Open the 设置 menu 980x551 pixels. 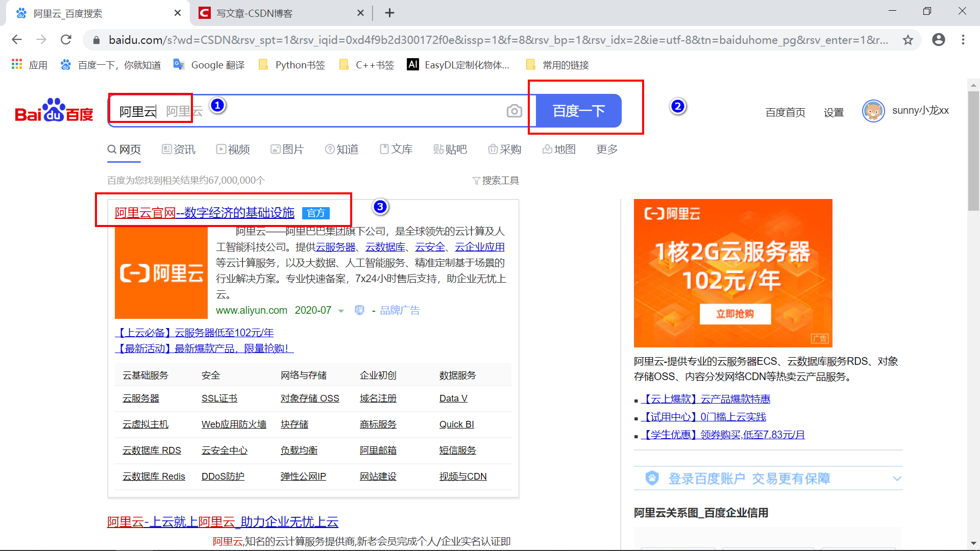(834, 112)
